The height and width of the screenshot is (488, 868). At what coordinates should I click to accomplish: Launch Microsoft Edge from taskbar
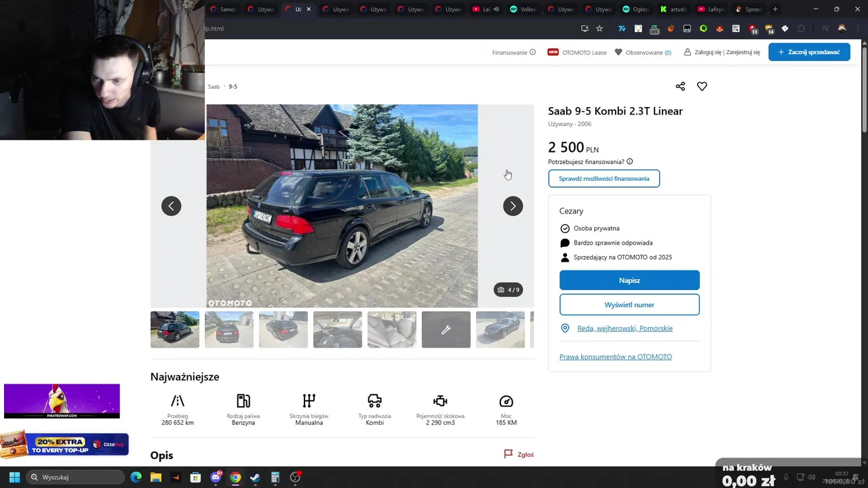[136, 477]
